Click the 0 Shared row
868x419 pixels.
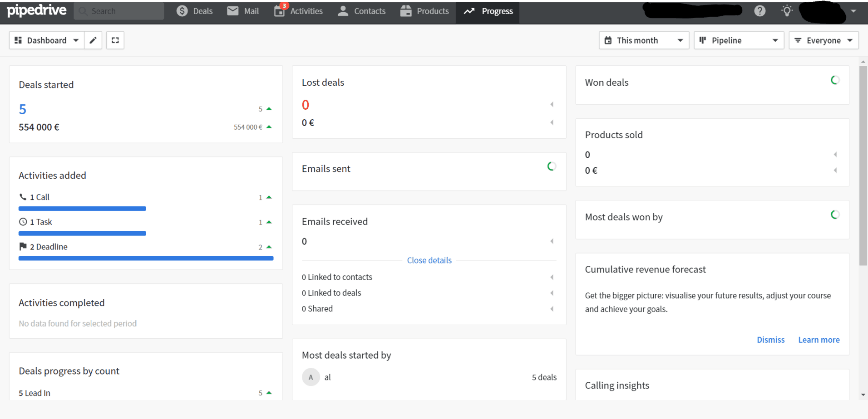point(428,309)
